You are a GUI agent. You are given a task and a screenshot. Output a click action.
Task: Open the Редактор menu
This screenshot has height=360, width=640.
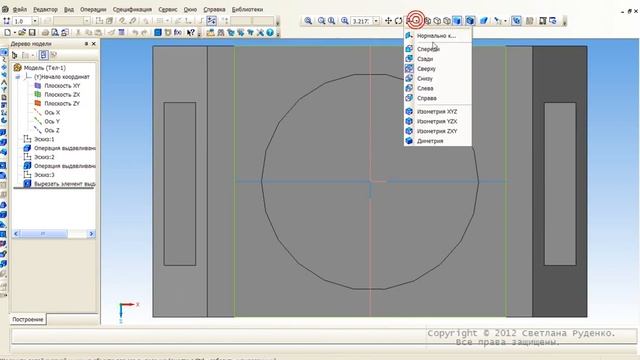[45, 9]
